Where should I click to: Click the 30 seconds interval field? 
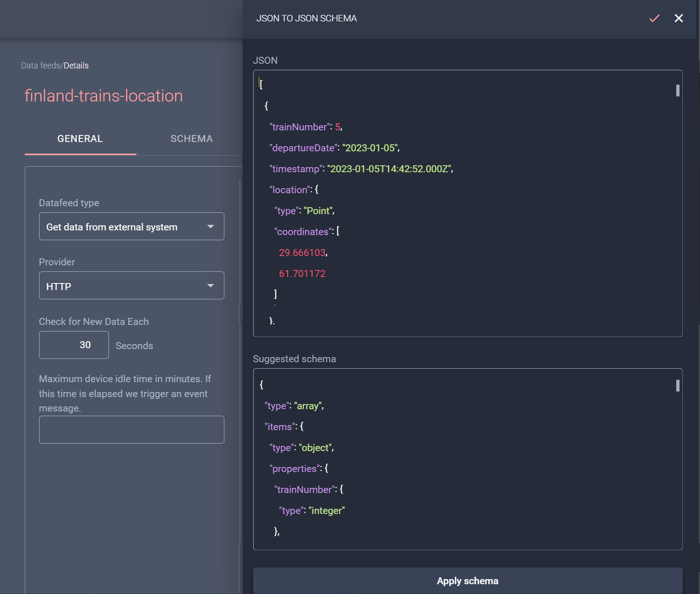coord(74,344)
